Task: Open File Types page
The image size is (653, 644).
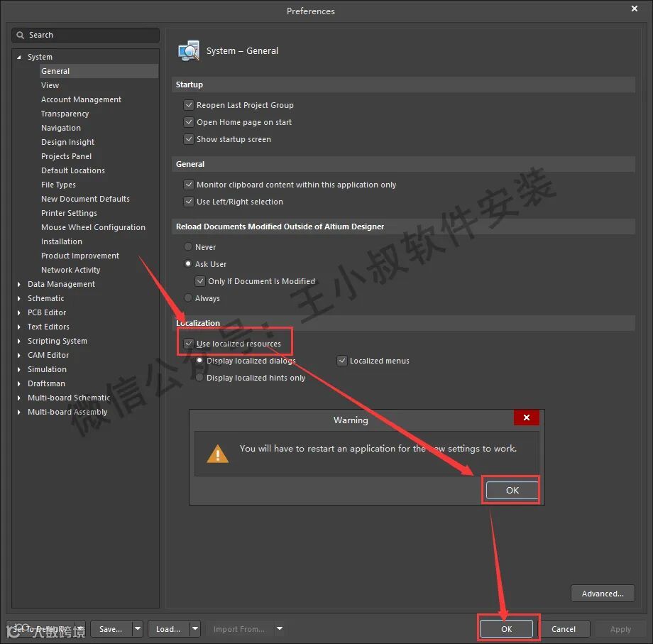Action: click(58, 185)
